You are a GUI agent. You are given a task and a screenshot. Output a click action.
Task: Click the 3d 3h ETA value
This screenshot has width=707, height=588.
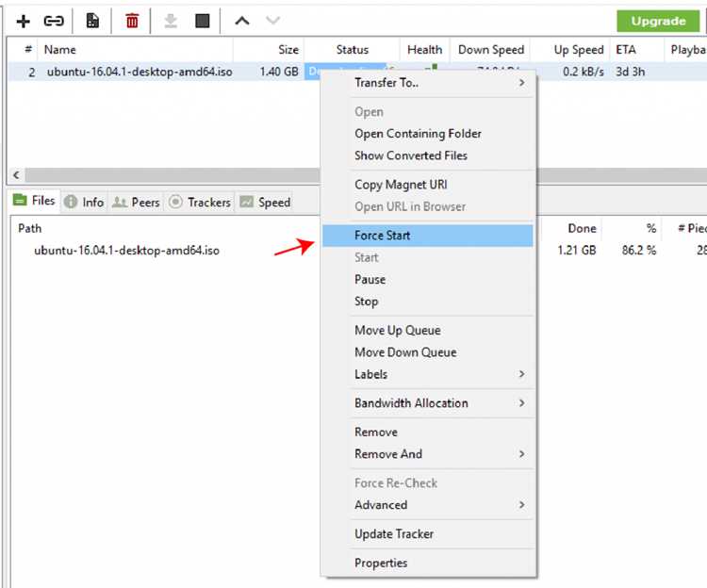tap(630, 72)
